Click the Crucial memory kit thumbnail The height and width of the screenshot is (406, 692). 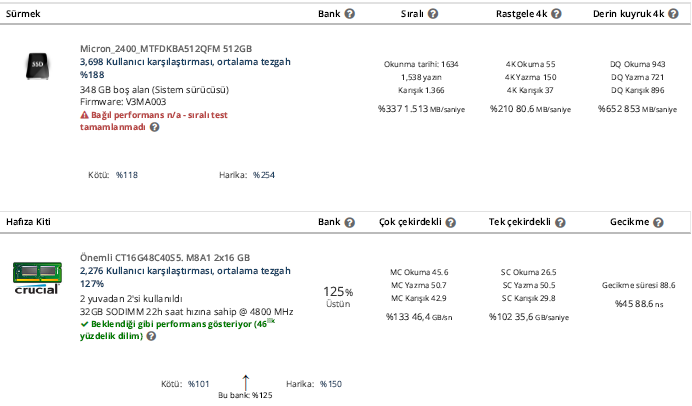click(x=36, y=276)
